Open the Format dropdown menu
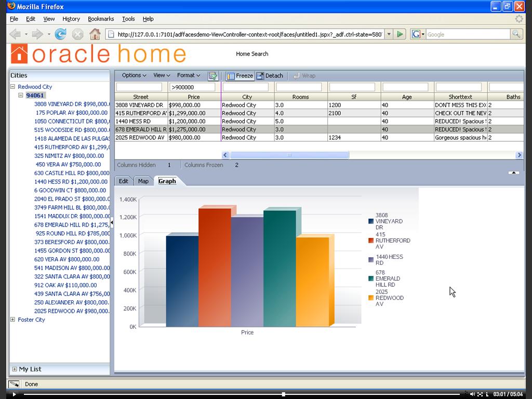The height and width of the screenshot is (399, 532). click(x=188, y=75)
